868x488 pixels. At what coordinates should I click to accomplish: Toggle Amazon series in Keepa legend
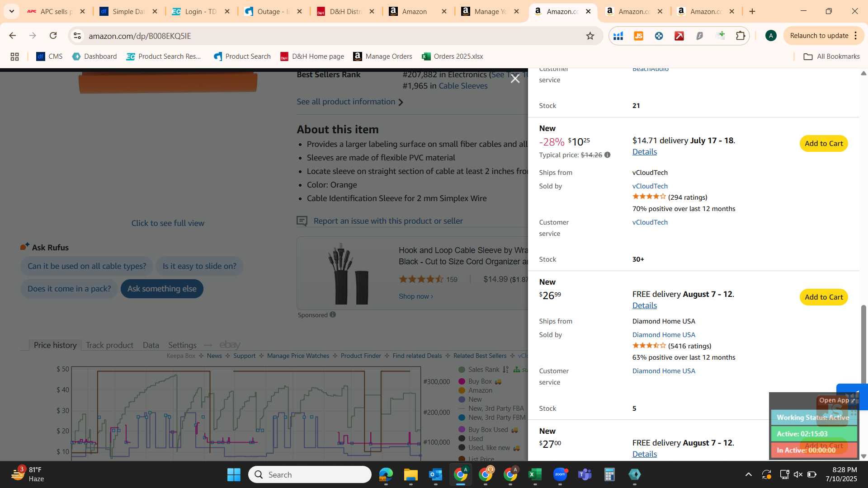point(475,391)
